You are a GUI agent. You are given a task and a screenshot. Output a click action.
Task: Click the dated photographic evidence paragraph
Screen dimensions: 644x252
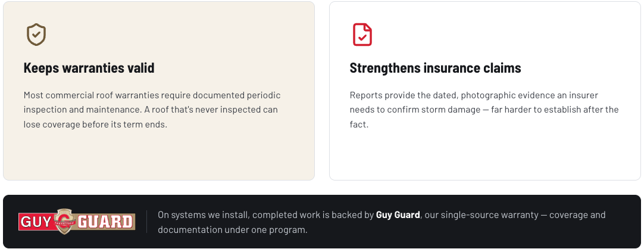click(484, 110)
